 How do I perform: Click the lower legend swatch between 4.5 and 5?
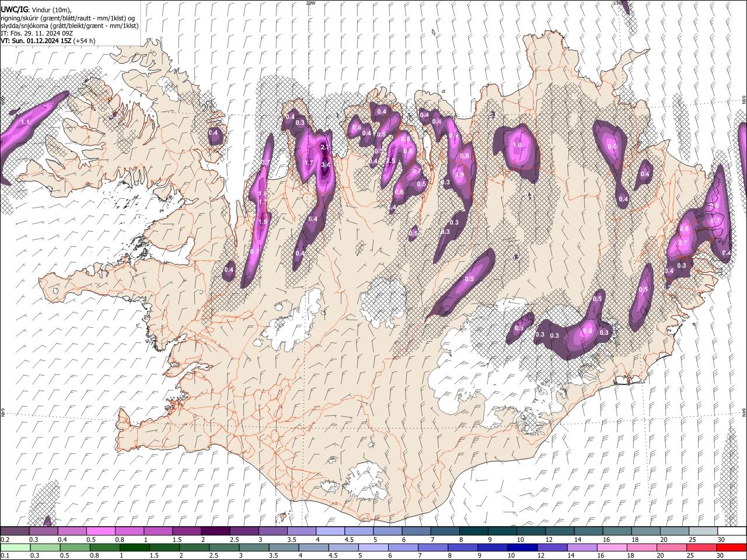point(345,547)
